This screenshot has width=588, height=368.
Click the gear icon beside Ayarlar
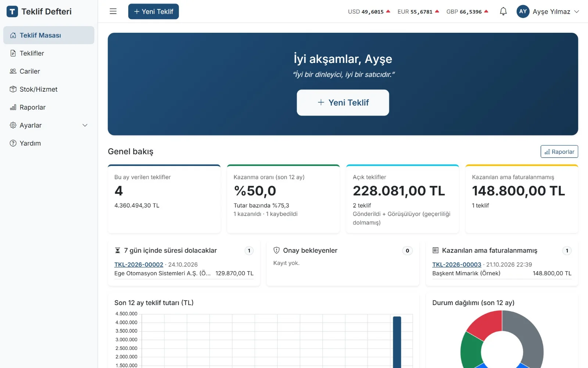pyautogui.click(x=13, y=125)
